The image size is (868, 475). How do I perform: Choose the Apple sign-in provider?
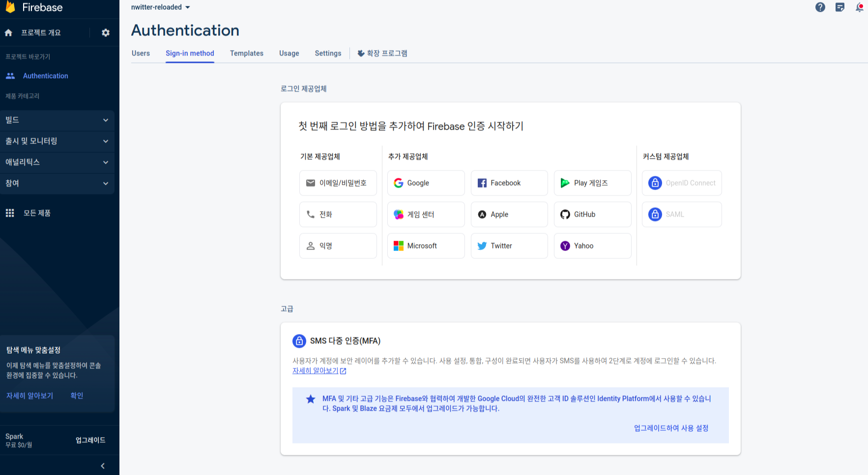click(509, 214)
